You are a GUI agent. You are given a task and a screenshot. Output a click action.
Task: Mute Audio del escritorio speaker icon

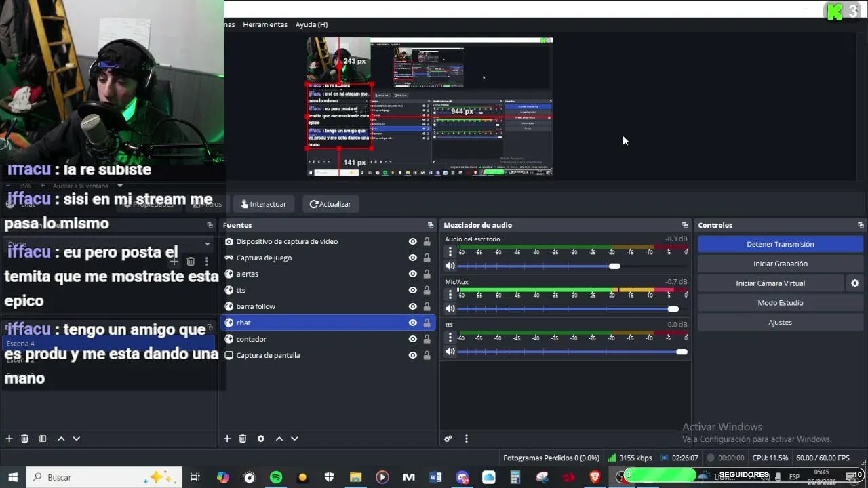(450, 266)
